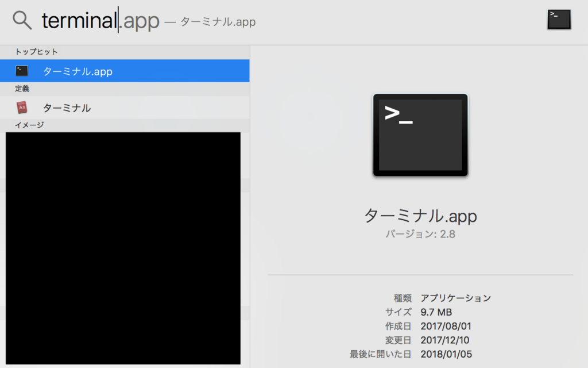Click the 最後に開いた日 label
Screen dimensions: 588x368
(x=380, y=354)
